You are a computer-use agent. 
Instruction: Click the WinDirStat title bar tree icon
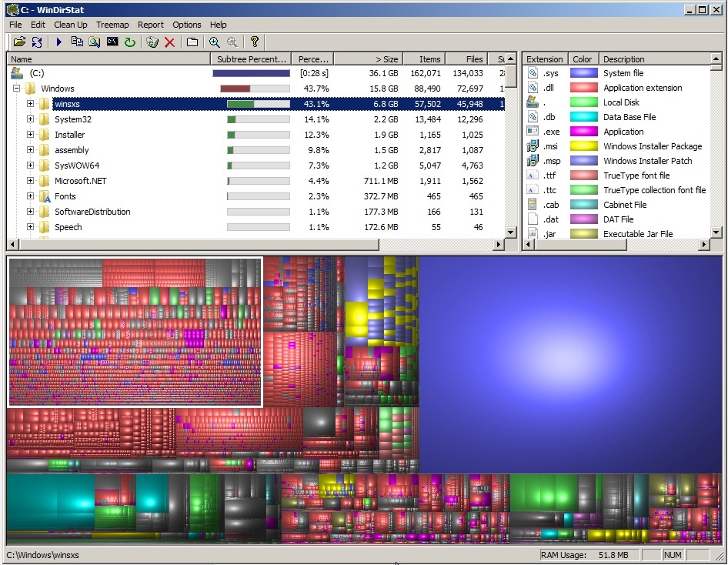[x=12, y=10]
